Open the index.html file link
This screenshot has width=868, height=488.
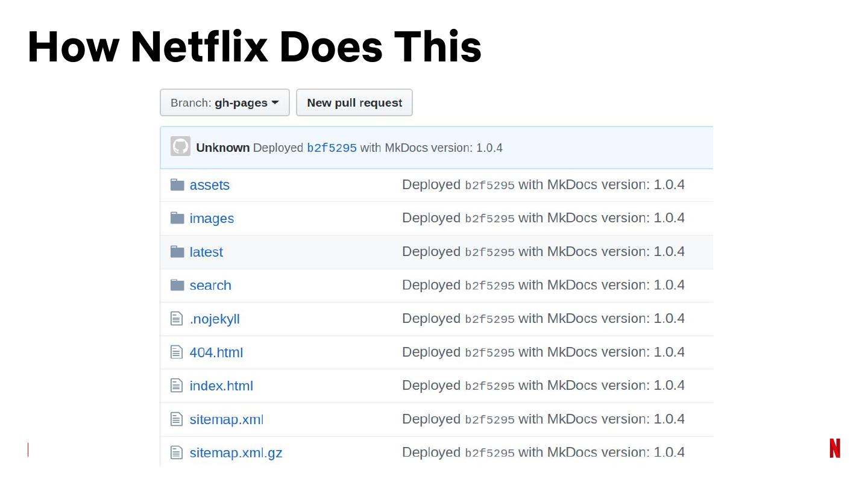pyautogui.click(x=221, y=386)
